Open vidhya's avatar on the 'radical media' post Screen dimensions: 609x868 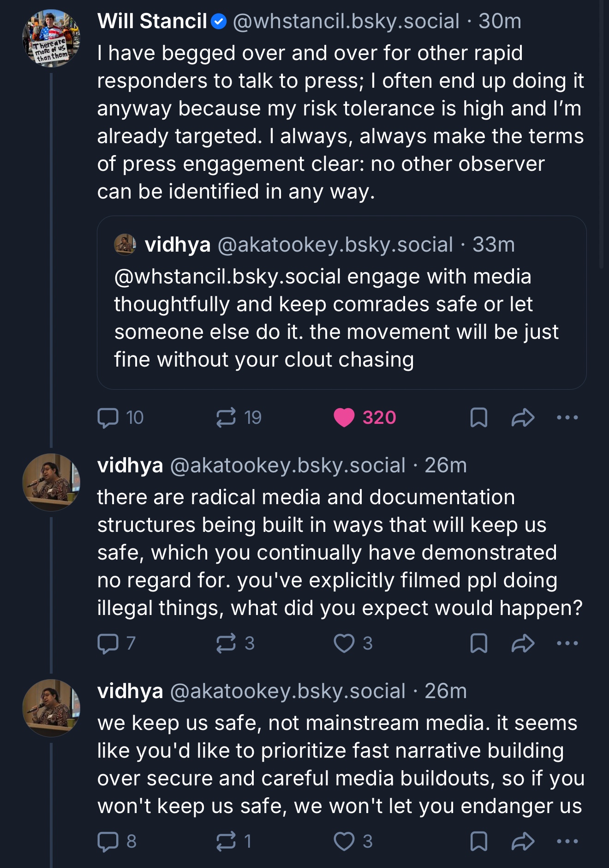51,482
